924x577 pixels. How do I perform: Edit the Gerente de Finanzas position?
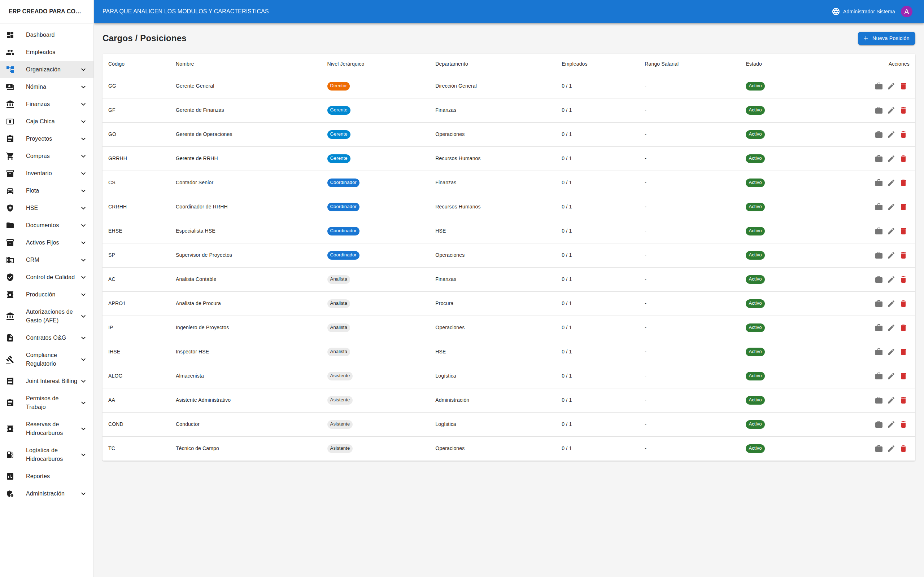coord(891,110)
